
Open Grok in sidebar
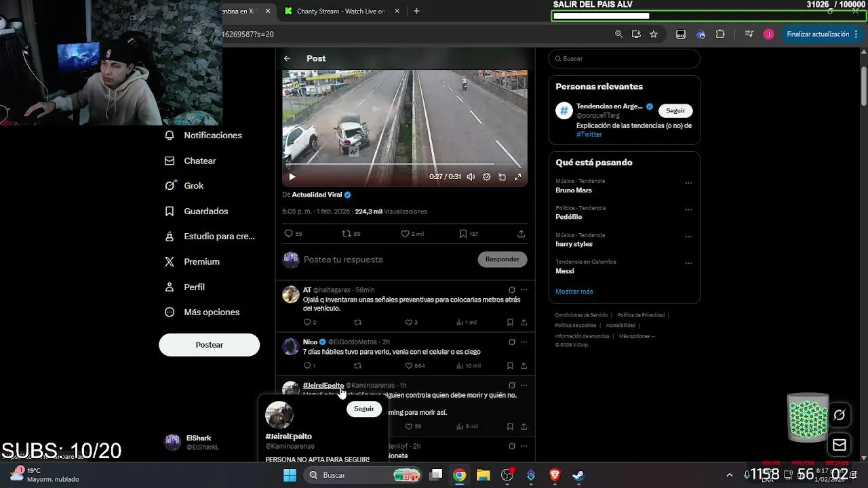point(184,186)
